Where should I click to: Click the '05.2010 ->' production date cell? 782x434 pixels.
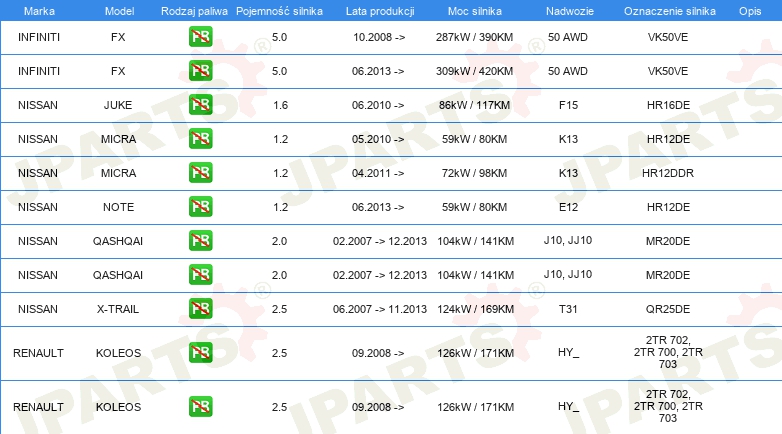pyautogui.click(x=378, y=139)
